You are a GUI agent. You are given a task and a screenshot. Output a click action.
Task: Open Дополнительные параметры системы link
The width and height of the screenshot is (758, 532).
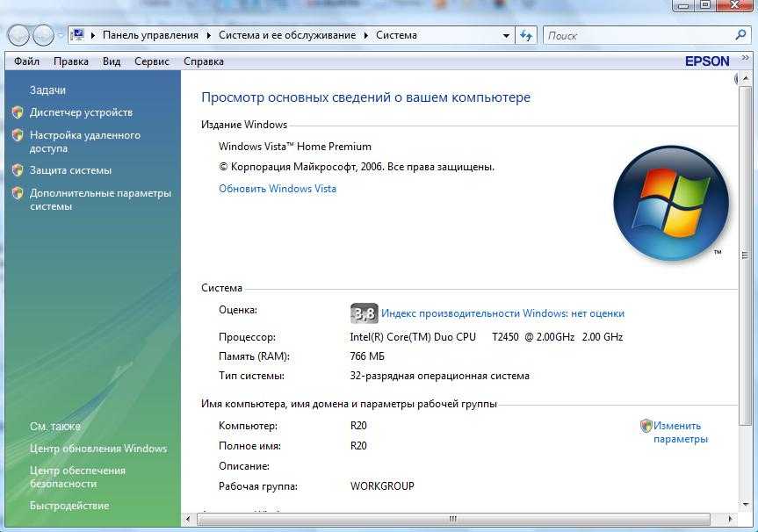(100, 199)
